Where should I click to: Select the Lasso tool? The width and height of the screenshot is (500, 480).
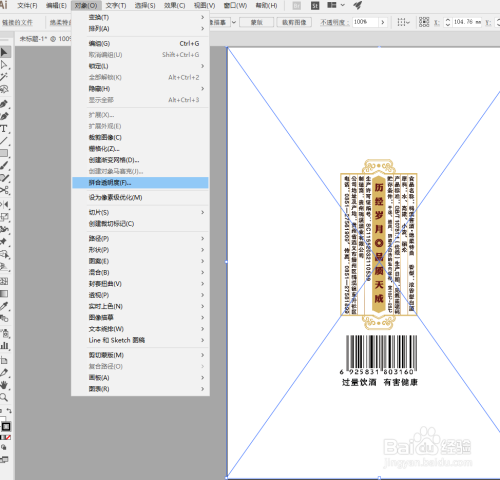tap(4, 89)
